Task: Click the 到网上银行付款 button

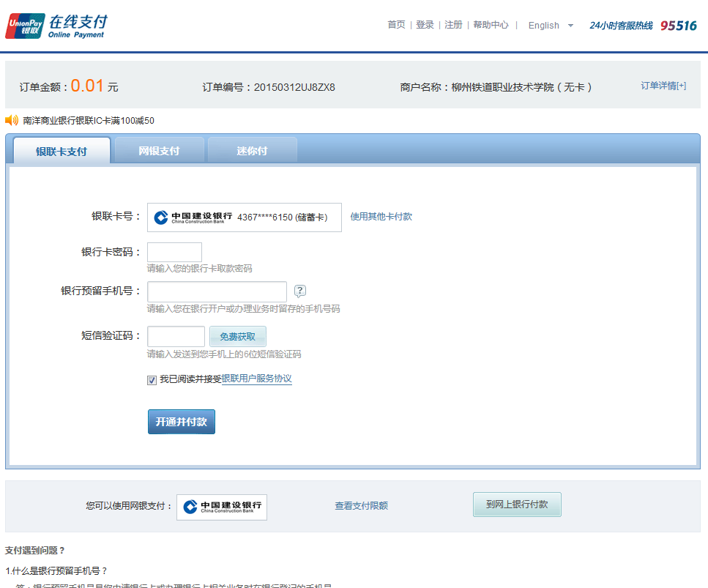Action: [x=517, y=505]
